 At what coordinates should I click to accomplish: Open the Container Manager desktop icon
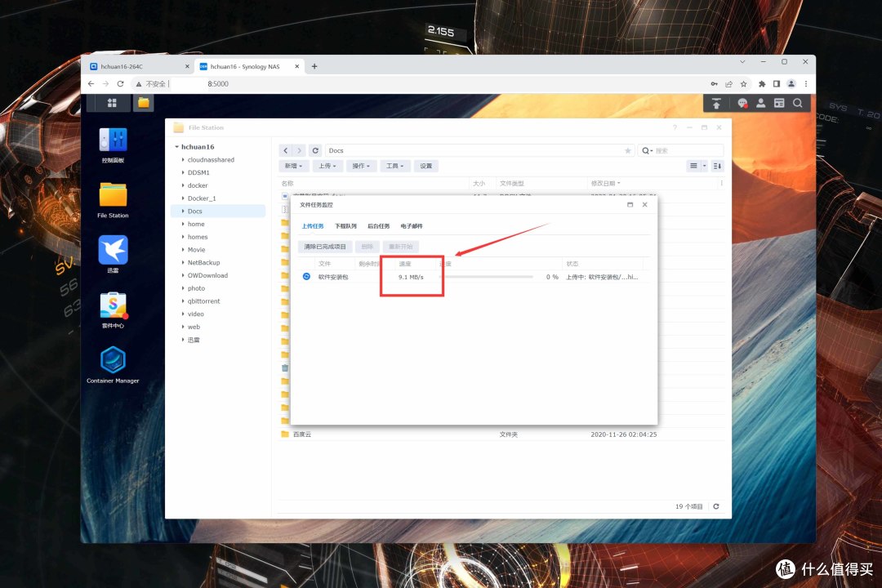tap(113, 359)
